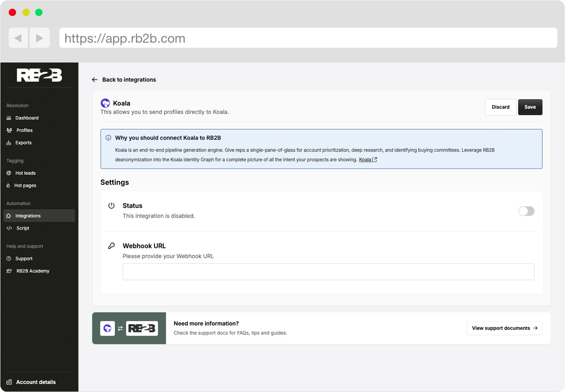Viewport: 565px width, 392px height.
Task: Click the Exports download icon
Action: pos(9,143)
